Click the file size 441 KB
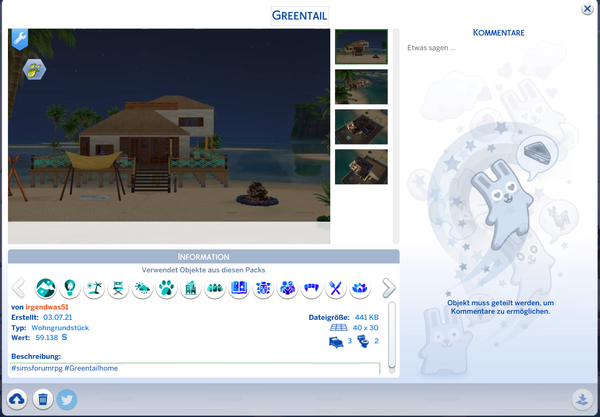The width and height of the screenshot is (600, 417). coord(367,318)
